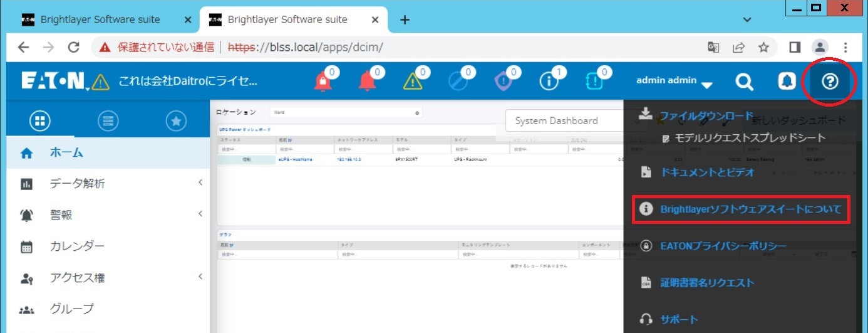
Task: Click license warning triangle beside EATON logo
Action: pos(100,82)
